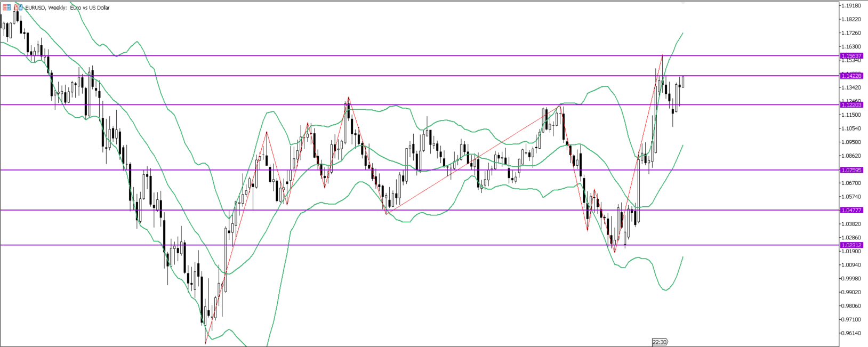Click the 1.17260 price scale label

click(851, 33)
